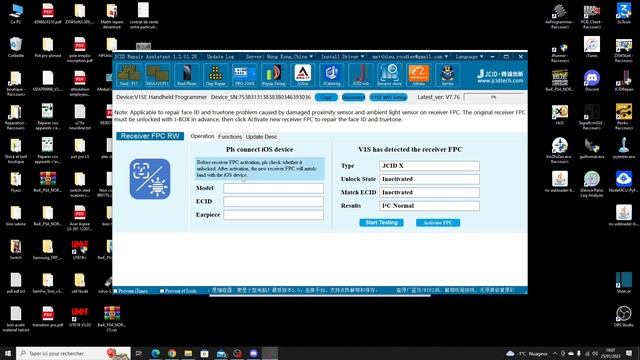This screenshot has width=640, height=360.
Task: Open the JCID web icon
Action: [360, 75]
